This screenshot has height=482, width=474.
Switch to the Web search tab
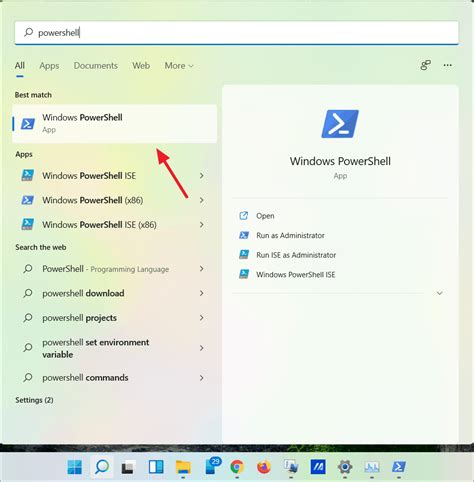[x=141, y=66]
